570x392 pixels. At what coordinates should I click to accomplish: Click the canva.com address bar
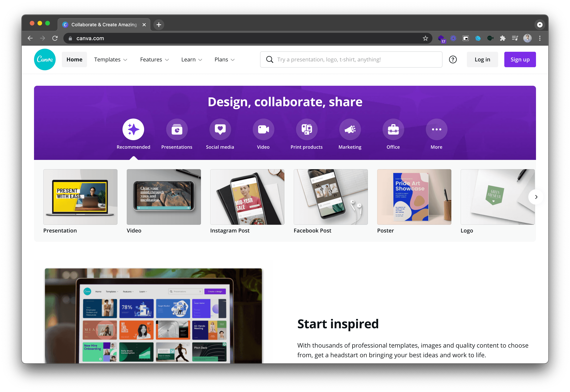(248, 38)
